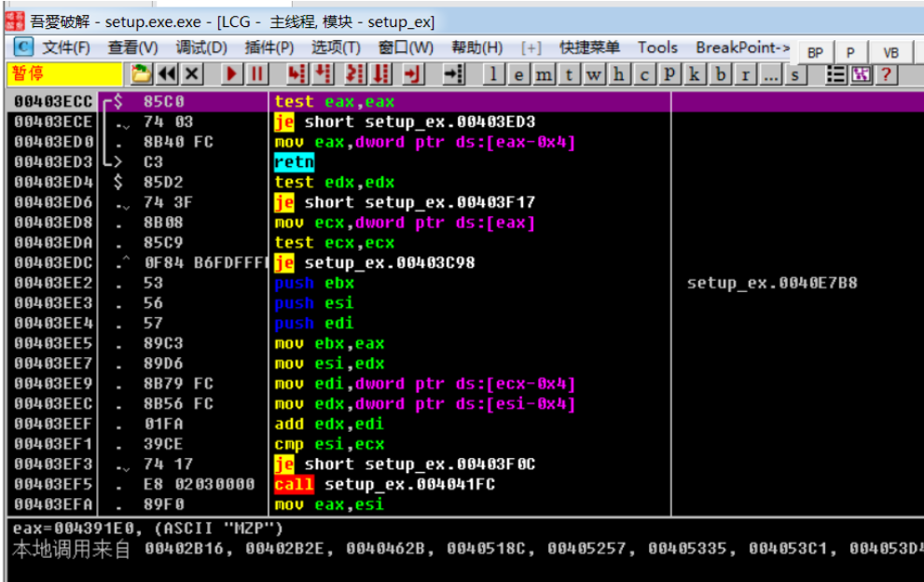The height and width of the screenshot is (582, 924).
Task: Select address 00403EF5 in the address column
Action: 54,485
